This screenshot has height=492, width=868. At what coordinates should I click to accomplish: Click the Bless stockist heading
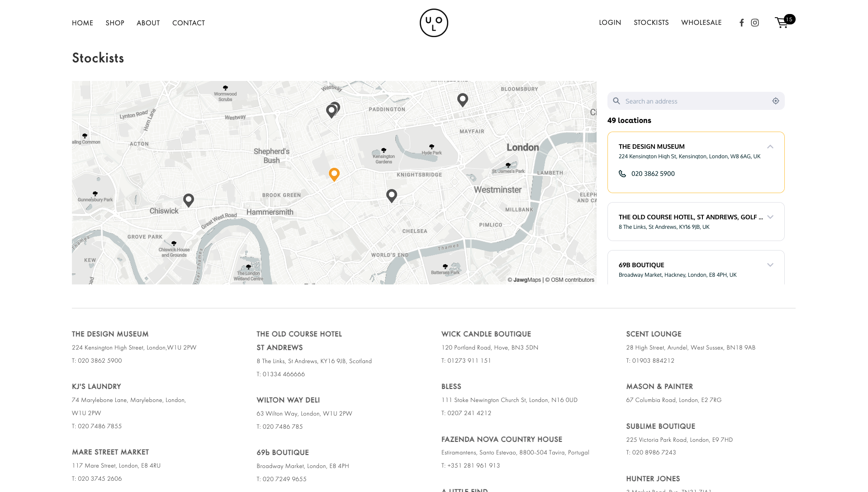click(451, 386)
